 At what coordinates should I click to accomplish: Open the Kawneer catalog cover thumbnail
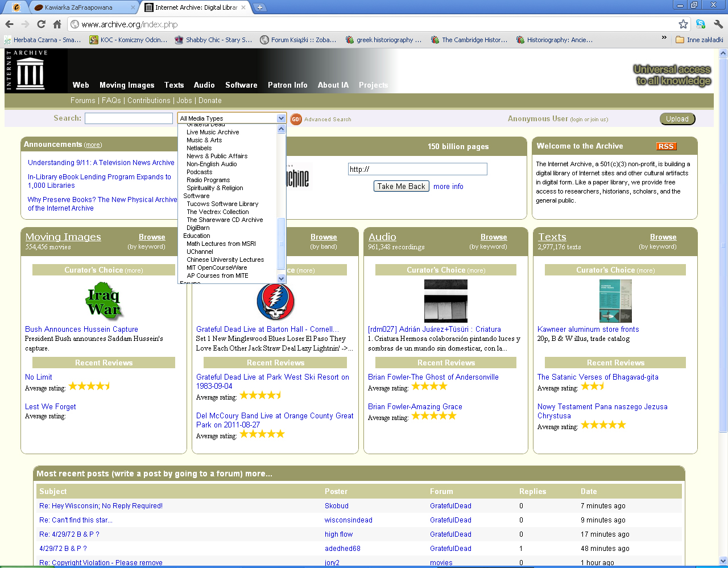(615, 301)
